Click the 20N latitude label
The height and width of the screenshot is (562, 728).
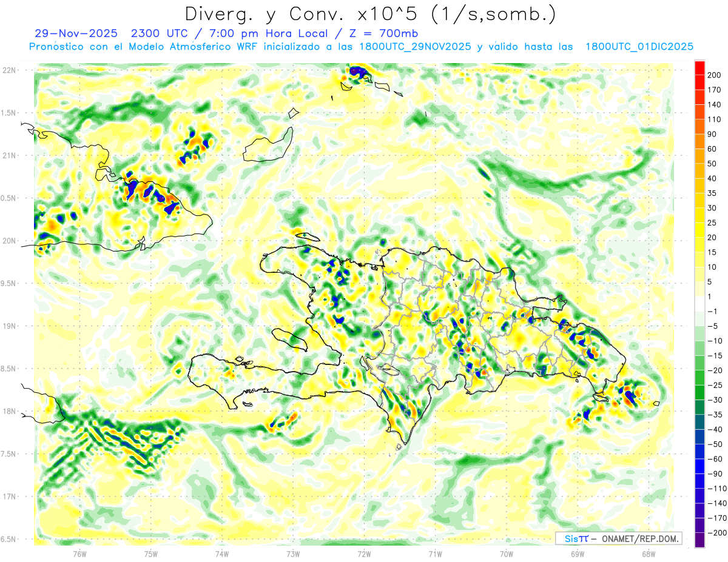coord(9,241)
